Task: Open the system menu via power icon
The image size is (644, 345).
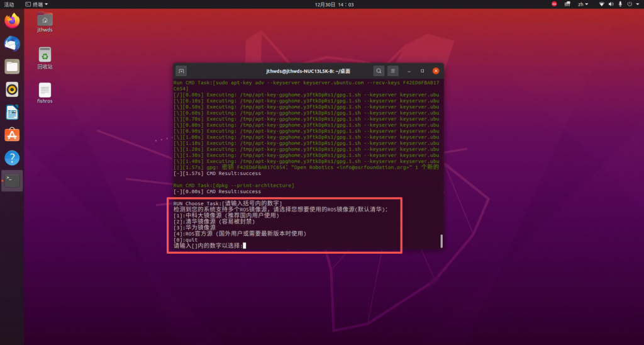Action: (x=632, y=4)
